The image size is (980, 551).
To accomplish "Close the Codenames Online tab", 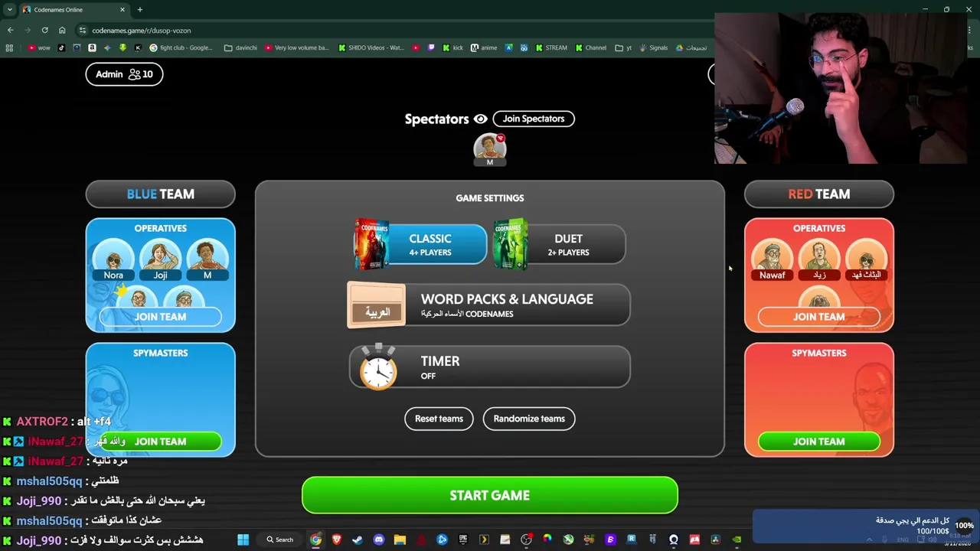I will point(122,9).
